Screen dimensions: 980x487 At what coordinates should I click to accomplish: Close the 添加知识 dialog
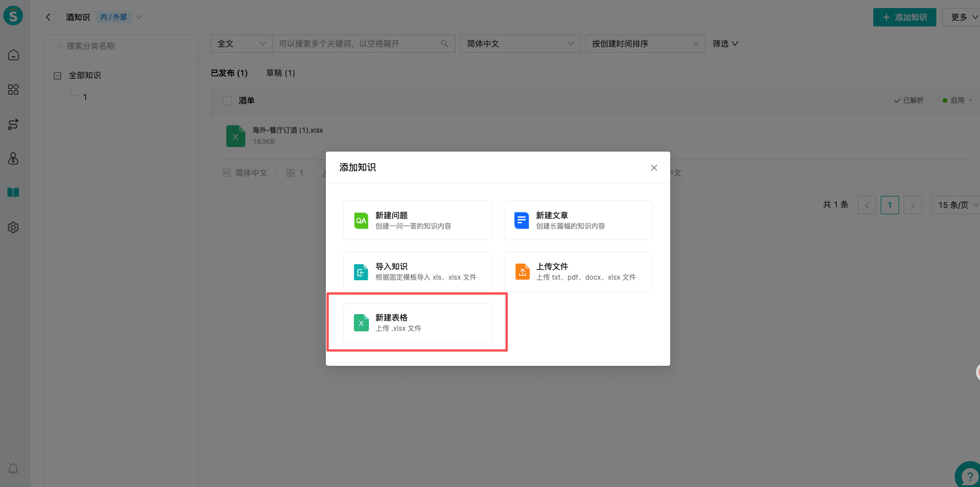[654, 168]
